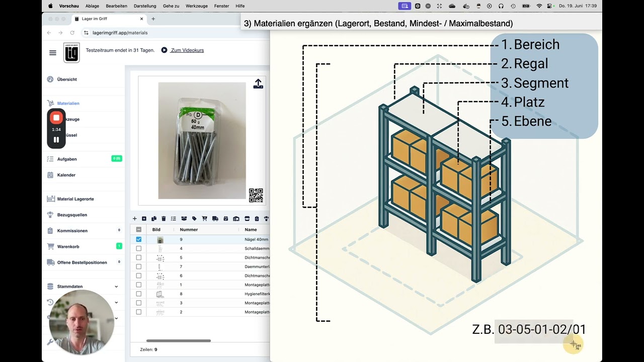Screen dimensions: 644x362
Task: Click the nails product image
Action: pos(202,141)
